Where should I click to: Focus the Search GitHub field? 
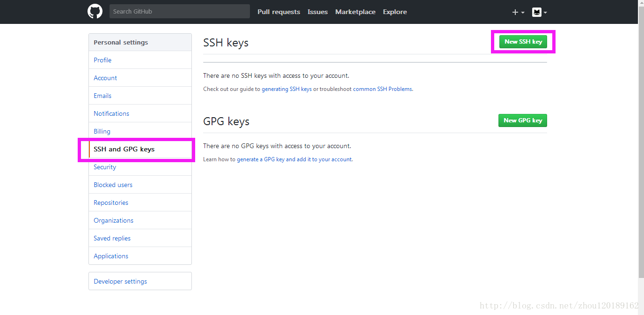point(180,11)
